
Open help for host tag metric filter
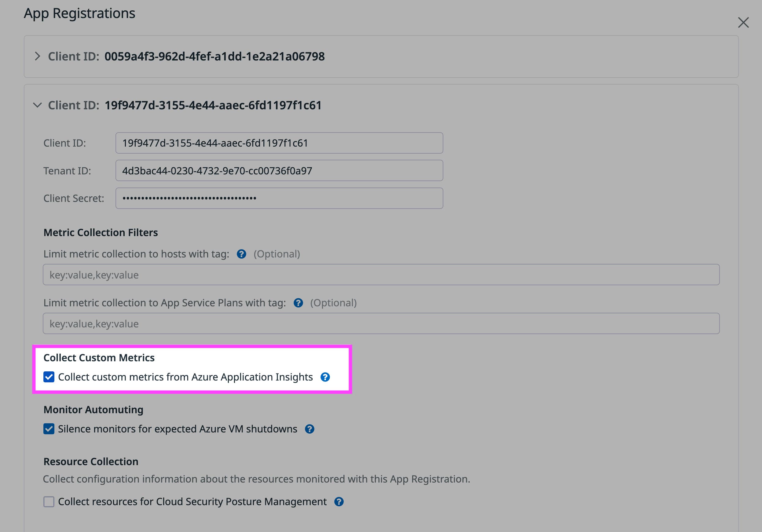242,254
